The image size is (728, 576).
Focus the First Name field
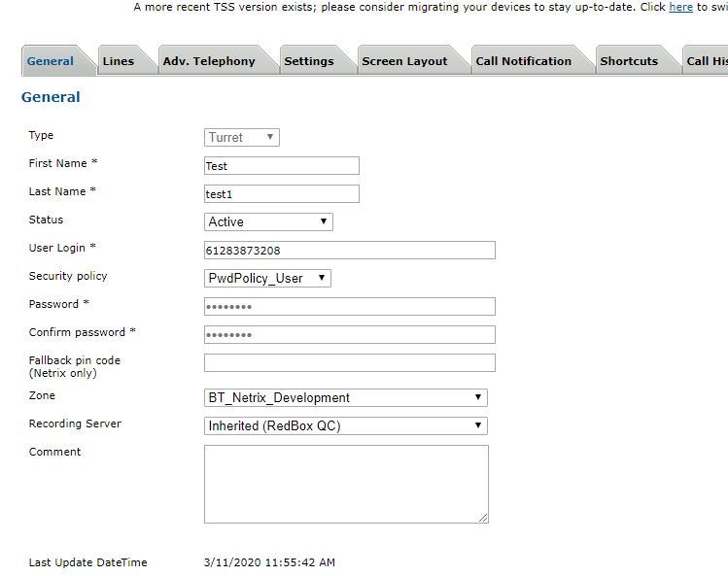pos(282,166)
